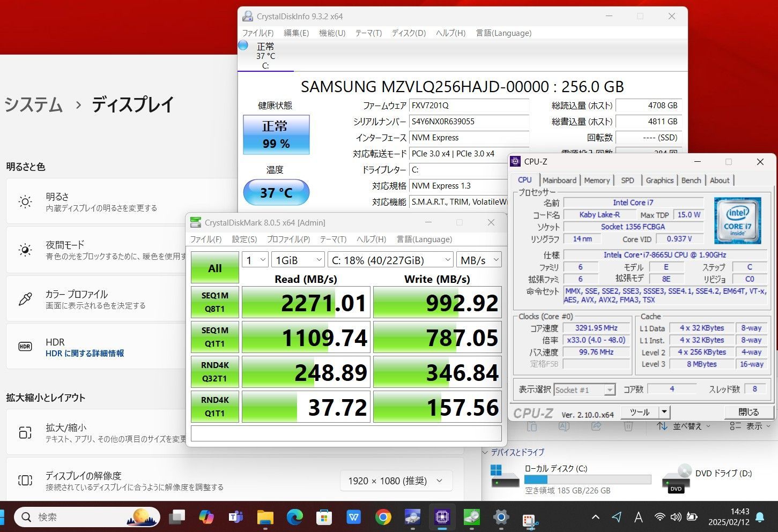Image resolution: width=778 pixels, height=532 pixels.
Task: Click the Intel Core i7 logo image
Action: [x=738, y=221]
